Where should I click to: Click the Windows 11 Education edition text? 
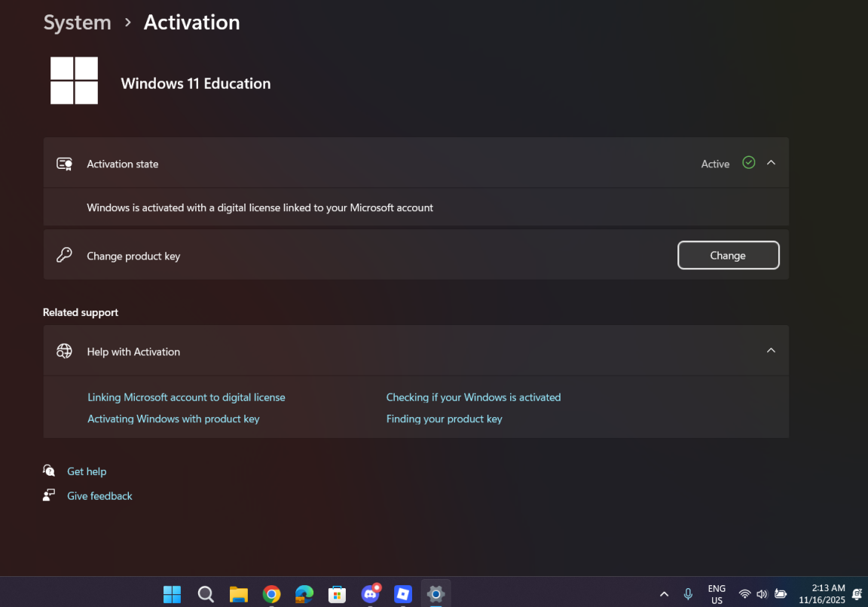pos(196,84)
